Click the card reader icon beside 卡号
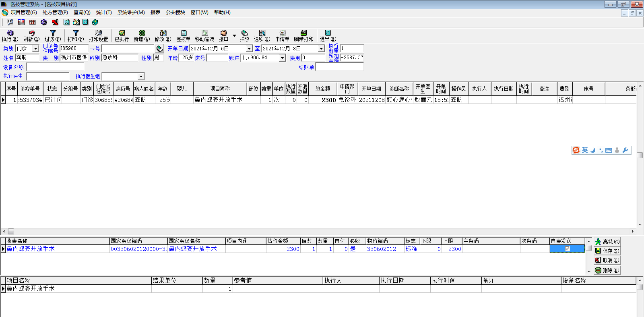 coord(160,49)
